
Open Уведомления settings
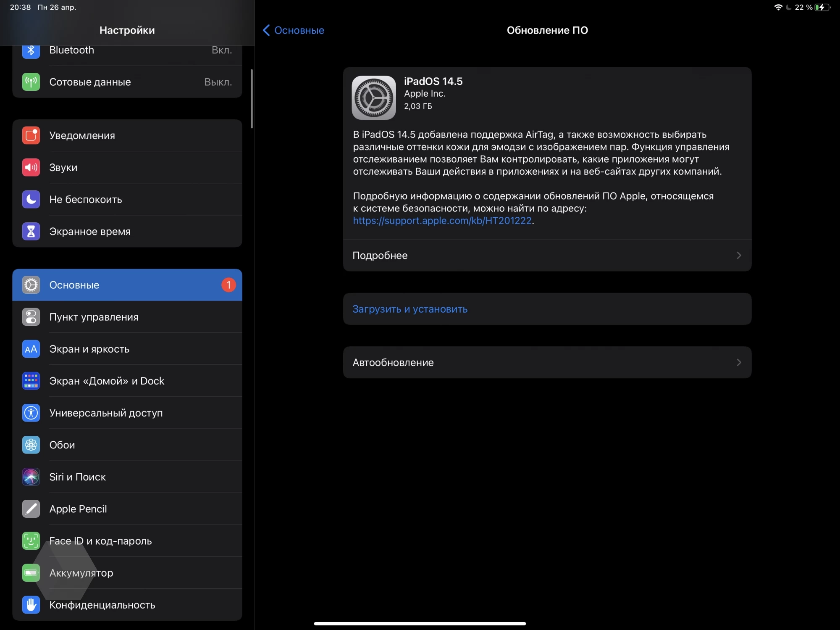(x=127, y=135)
